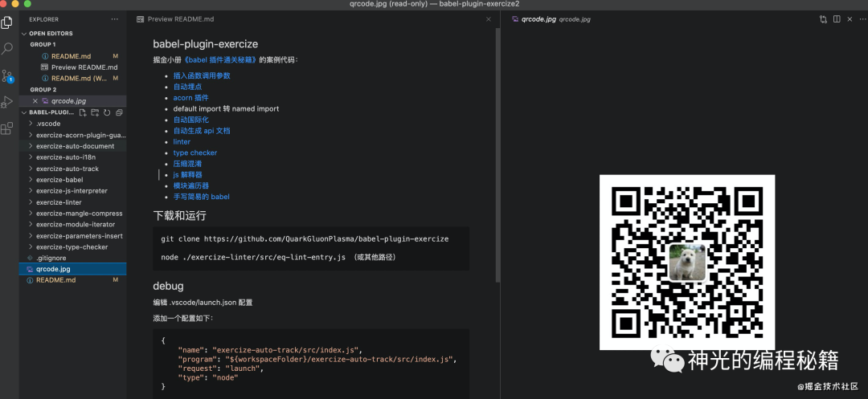
Task: Open the Extensions view
Action: 6,128
